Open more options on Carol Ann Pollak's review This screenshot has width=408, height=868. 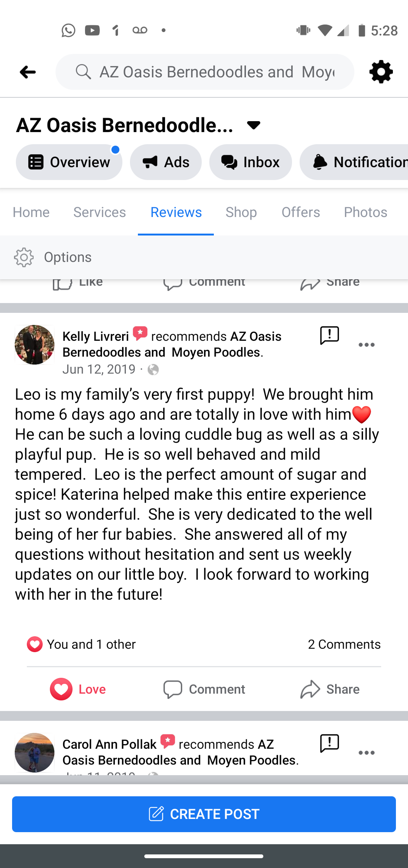click(x=366, y=753)
